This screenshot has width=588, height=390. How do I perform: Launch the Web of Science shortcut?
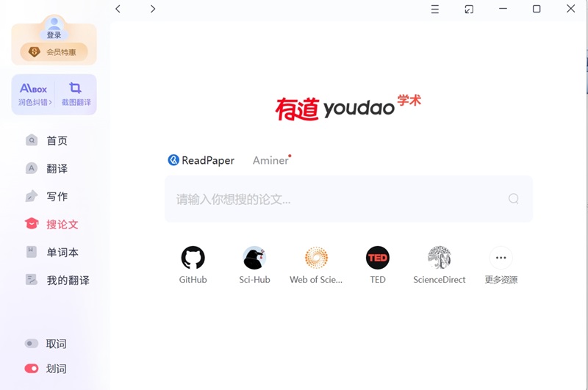click(316, 258)
